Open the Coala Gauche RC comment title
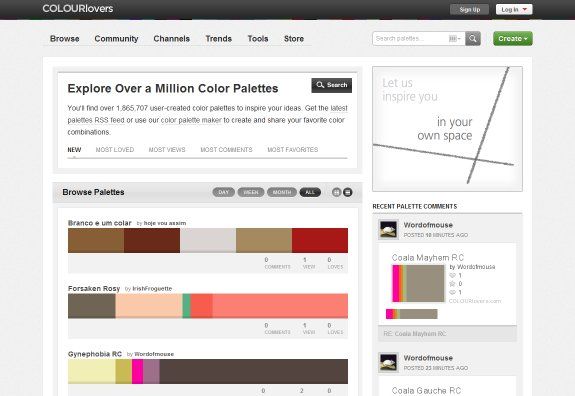This screenshot has width=575, height=396. click(426, 390)
